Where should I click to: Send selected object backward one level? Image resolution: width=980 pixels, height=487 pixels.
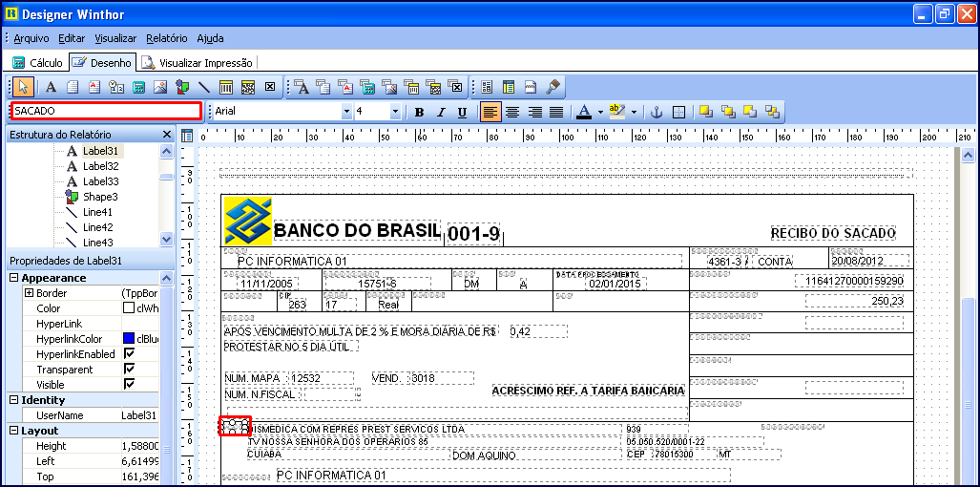pyautogui.click(x=772, y=112)
